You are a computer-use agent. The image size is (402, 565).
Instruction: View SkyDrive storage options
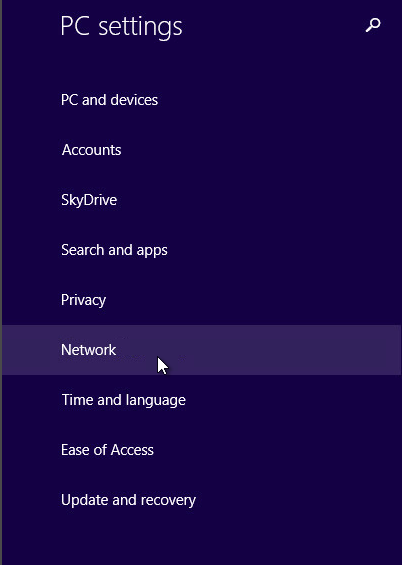pos(201,200)
